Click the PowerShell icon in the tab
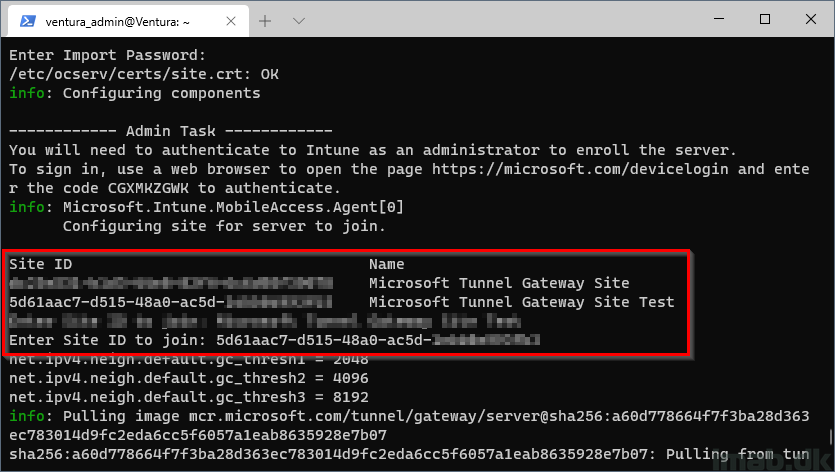The height and width of the screenshot is (472, 835). point(27,21)
